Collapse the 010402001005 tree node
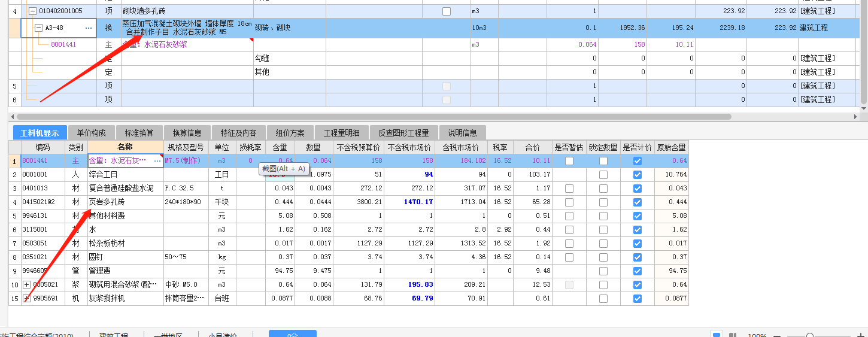Image resolution: width=868 pixels, height=337 pixels. pos(32,11)
